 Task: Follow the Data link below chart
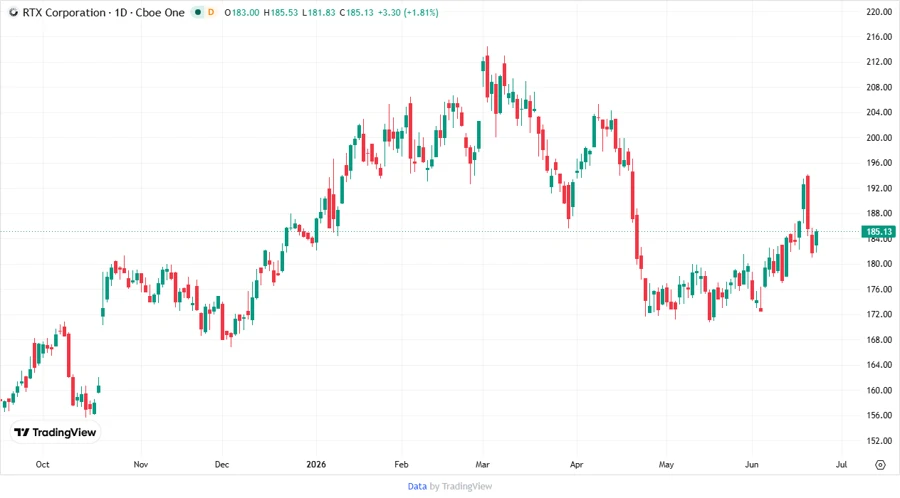coord(417,486)
